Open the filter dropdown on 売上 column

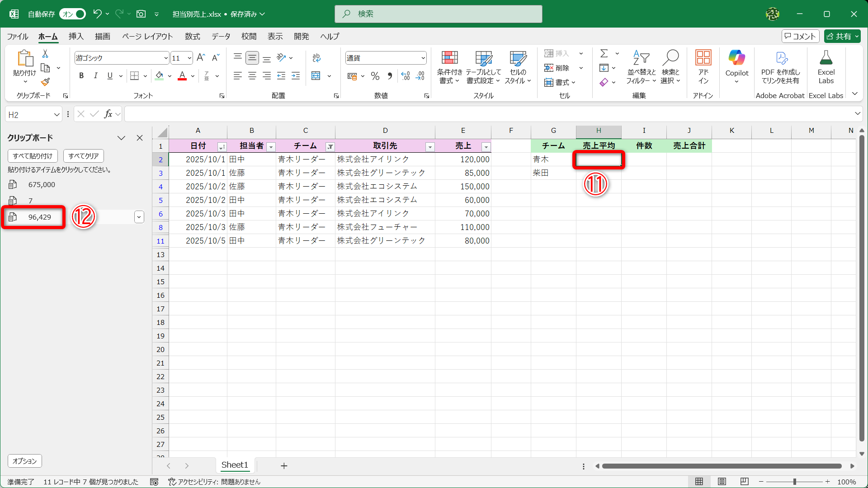coord(486,147)
